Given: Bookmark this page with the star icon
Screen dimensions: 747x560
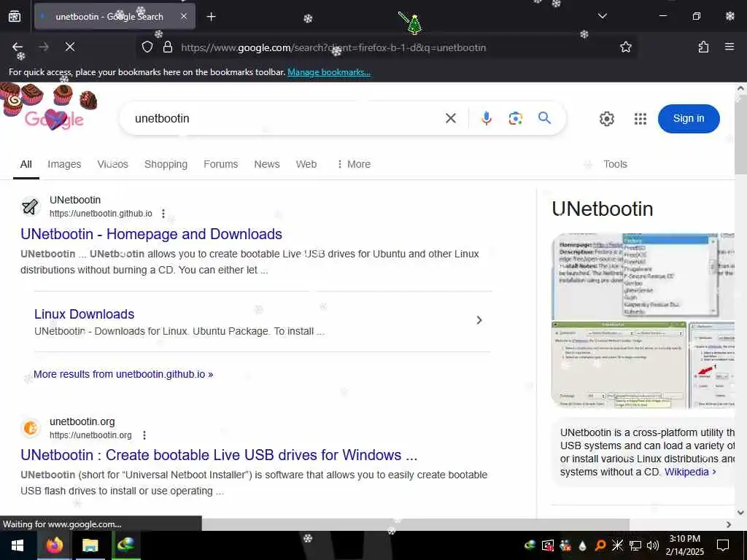Looking at the screenshot, I should (625, 47).
